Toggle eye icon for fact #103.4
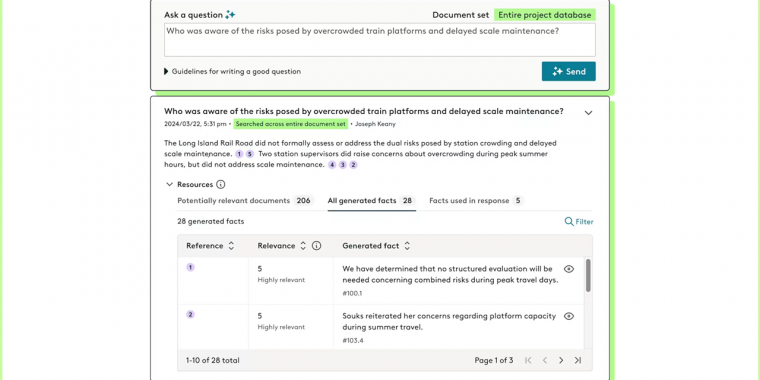The height and width of the screenshot is (380, 760). [569, 316]
